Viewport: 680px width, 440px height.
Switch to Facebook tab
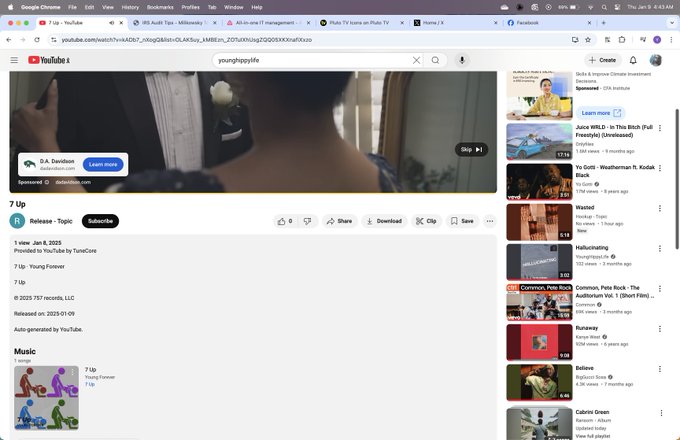click(549, 23)
